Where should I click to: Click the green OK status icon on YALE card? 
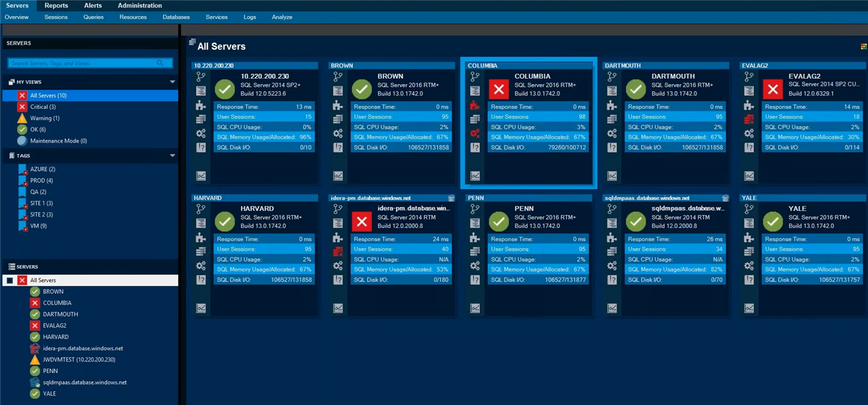(773, 221)
